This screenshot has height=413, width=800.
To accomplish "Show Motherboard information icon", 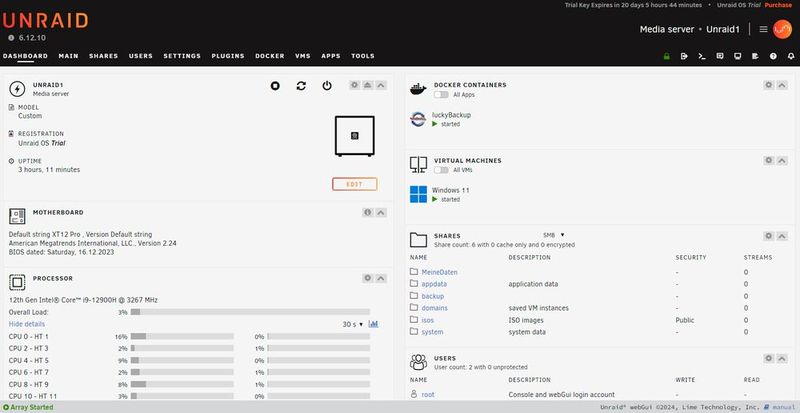I will tap(368, 212).
